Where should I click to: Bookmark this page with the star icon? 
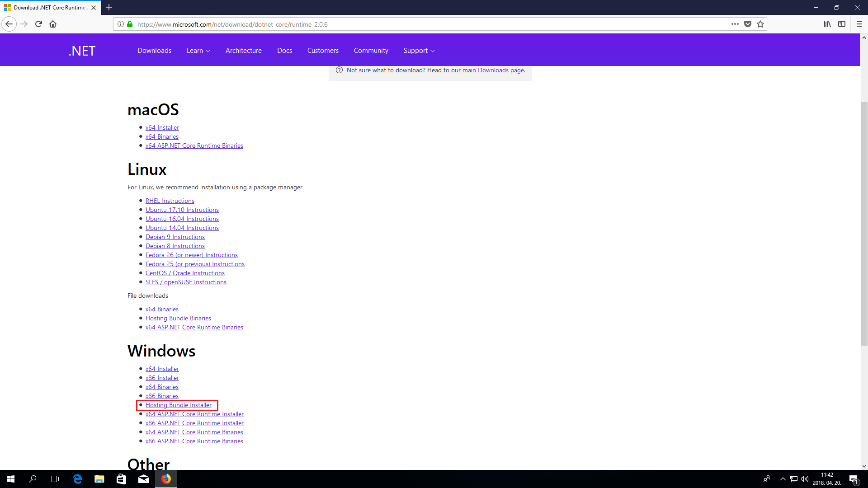(x=760, y=24)
